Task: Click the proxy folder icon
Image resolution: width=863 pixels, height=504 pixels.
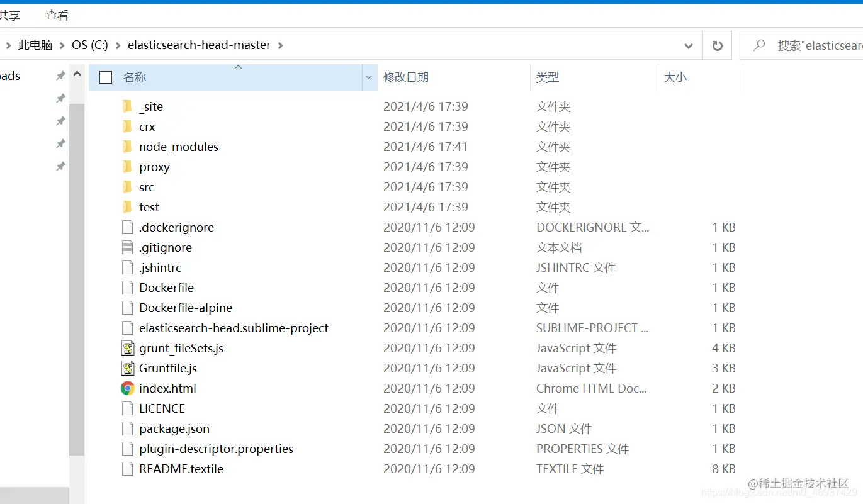Action: 128,167
